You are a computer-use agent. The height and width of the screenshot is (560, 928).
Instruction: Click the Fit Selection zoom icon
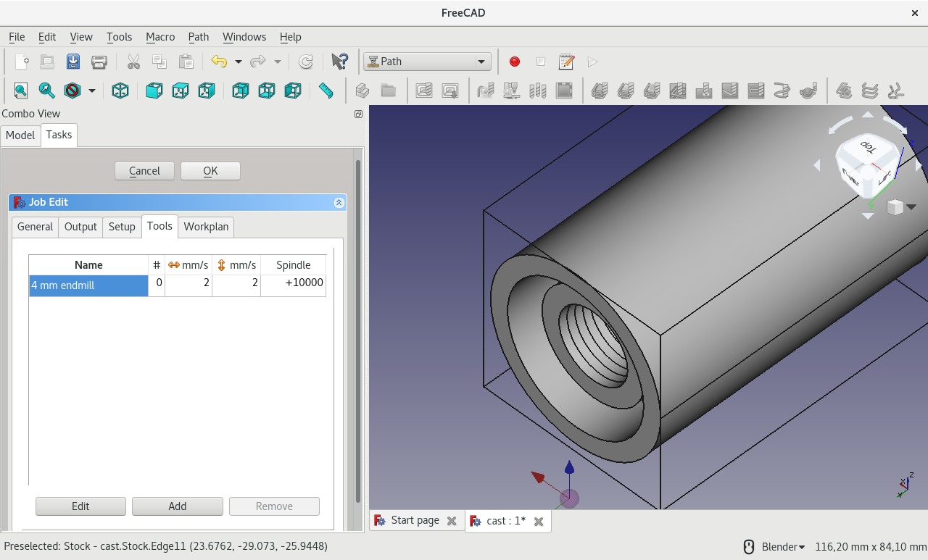point(46,91)
